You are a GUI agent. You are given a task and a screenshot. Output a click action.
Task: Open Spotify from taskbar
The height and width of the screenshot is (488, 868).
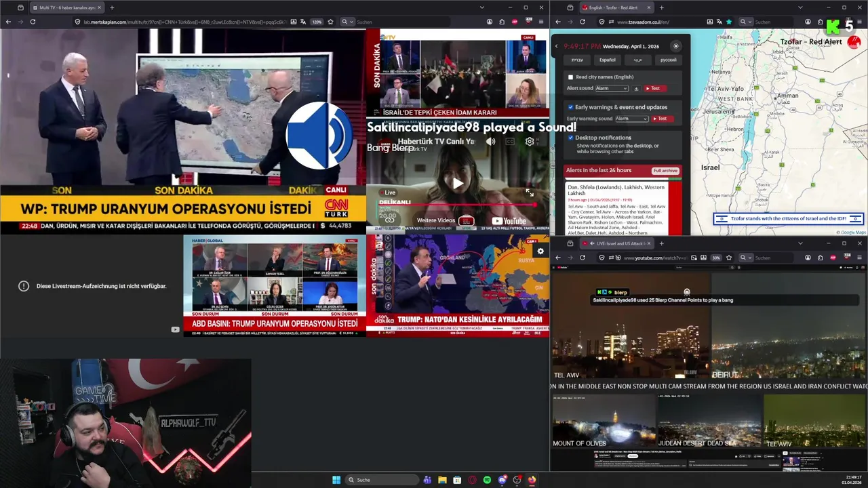pyautogui.click(x=487, y=480)
